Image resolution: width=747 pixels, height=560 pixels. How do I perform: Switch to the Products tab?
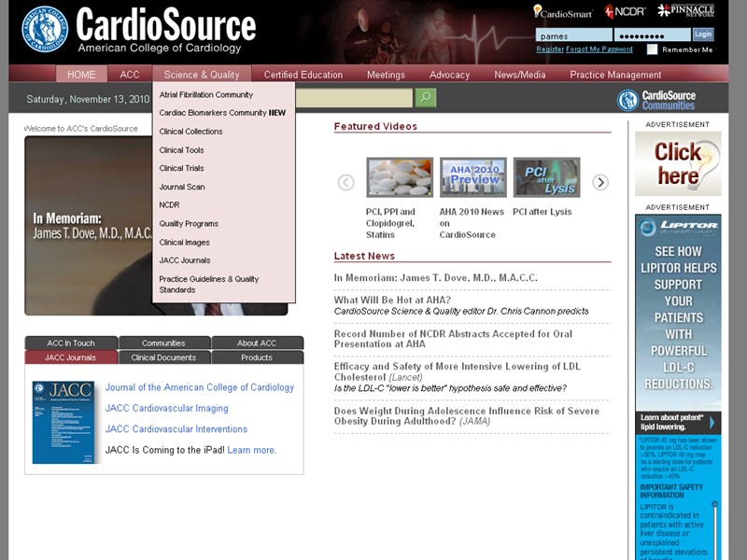click(257, 357)
